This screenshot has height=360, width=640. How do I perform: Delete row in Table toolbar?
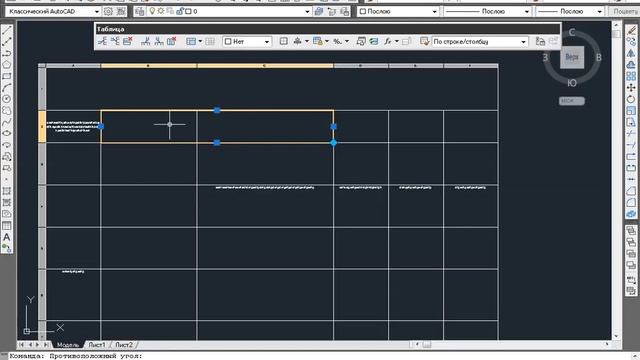pos(128,41)
